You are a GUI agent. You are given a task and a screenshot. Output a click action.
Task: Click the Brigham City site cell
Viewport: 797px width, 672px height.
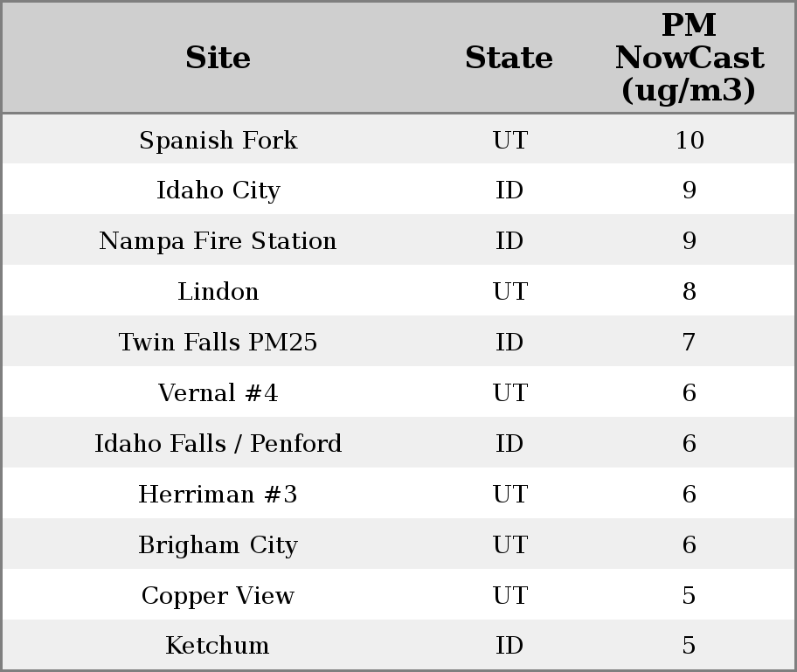(218, 545)
